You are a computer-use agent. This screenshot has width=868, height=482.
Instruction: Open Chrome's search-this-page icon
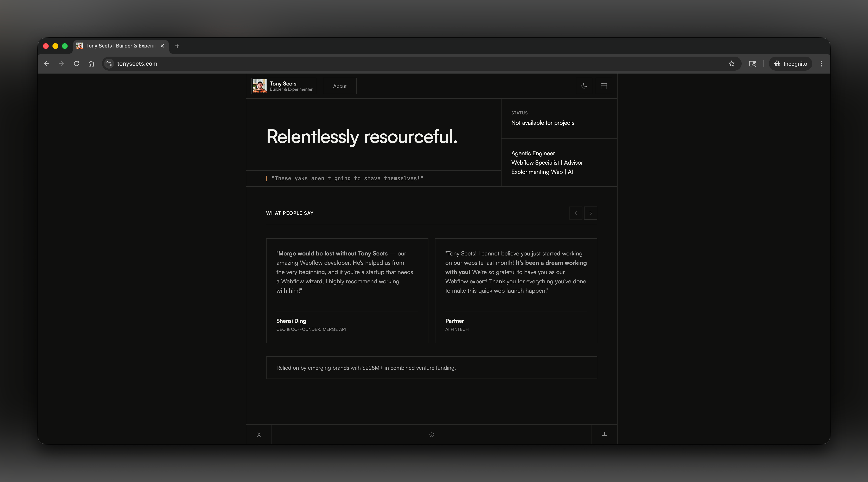pos(752,63)
